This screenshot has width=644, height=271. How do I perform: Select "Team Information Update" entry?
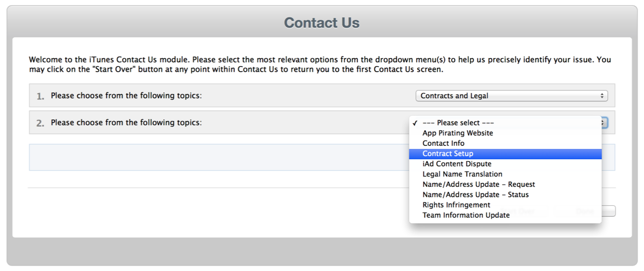click(x=465, y=215)
